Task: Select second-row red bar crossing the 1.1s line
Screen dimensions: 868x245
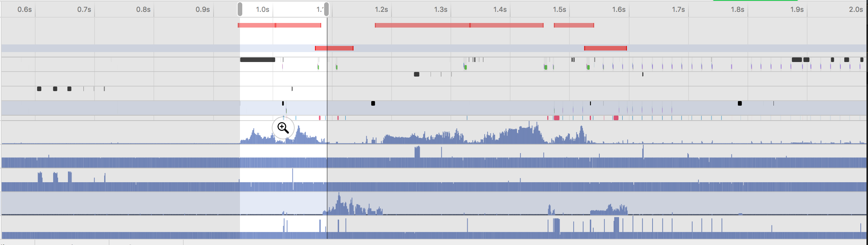Action: tap(334, 48)
